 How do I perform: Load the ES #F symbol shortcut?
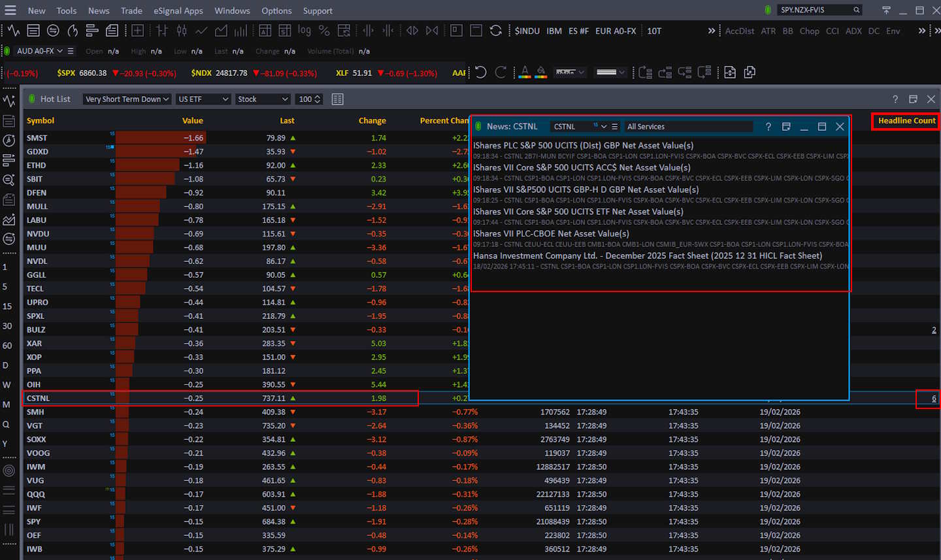578,31
